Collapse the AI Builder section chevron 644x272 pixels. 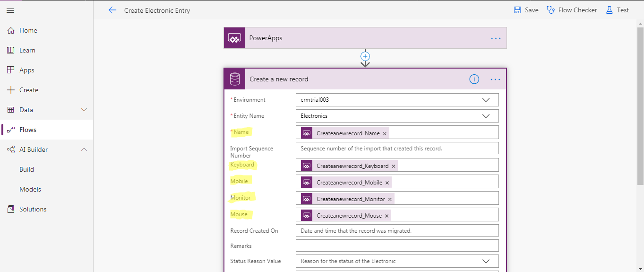[x=84, y=149]
